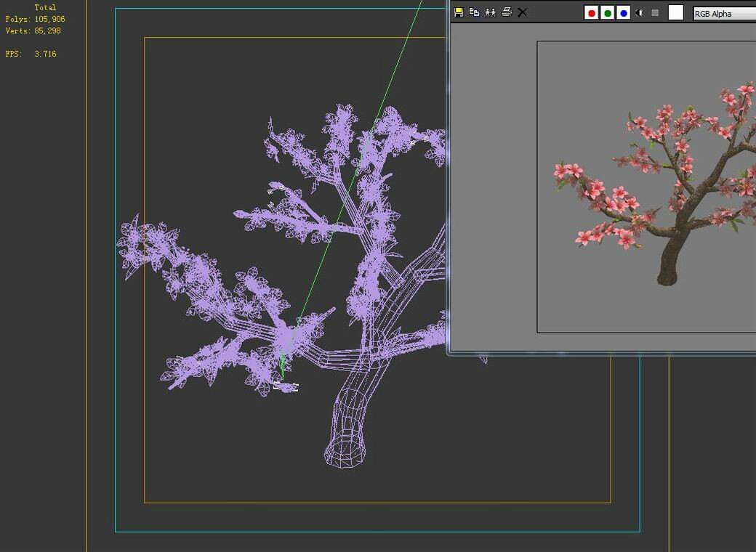756x552 pixels.
Task: Toggle the red channel display
Action: pos(592,12)
